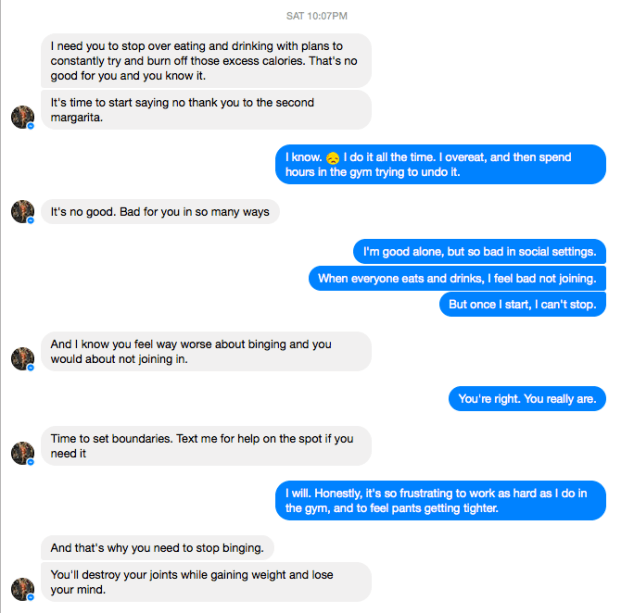Image resolution: width=634 pixels, height=613 pixels.
Task: Click the SAT 10:07PM timestamp
Action: pos(316,15)
